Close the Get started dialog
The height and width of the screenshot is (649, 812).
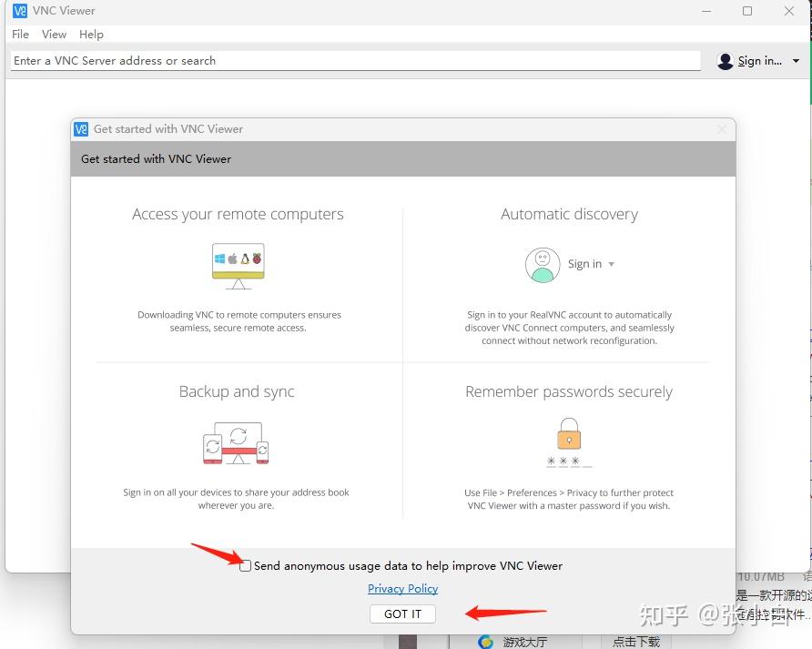721,129
